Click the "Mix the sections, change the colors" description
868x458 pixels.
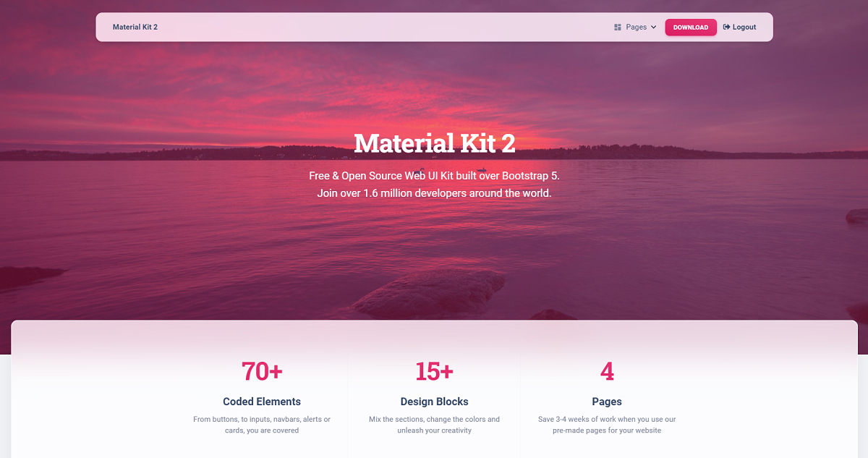click(434, 425)
